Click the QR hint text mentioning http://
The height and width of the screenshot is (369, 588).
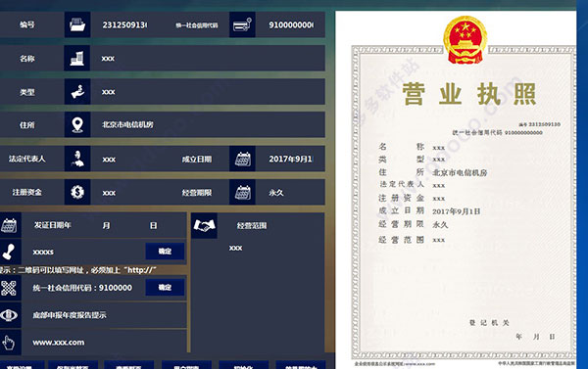(x=78, y=270)
